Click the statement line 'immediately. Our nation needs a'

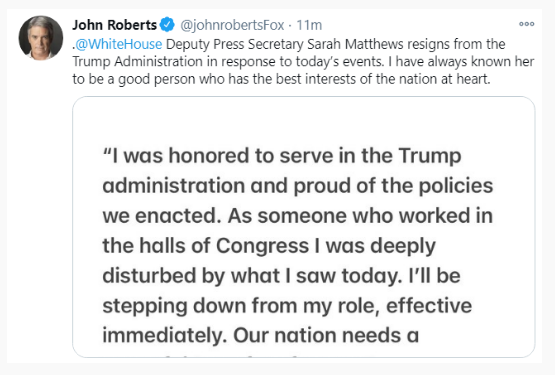260,335
